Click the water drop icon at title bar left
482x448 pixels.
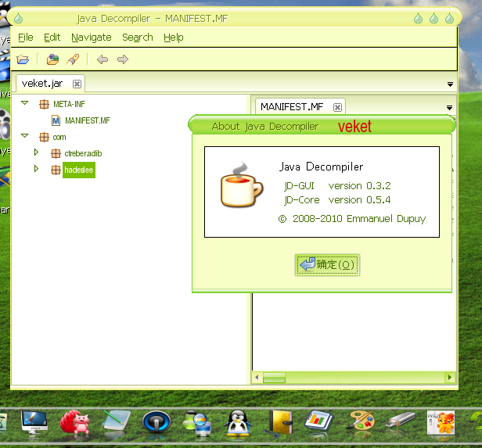click(19, 19)
